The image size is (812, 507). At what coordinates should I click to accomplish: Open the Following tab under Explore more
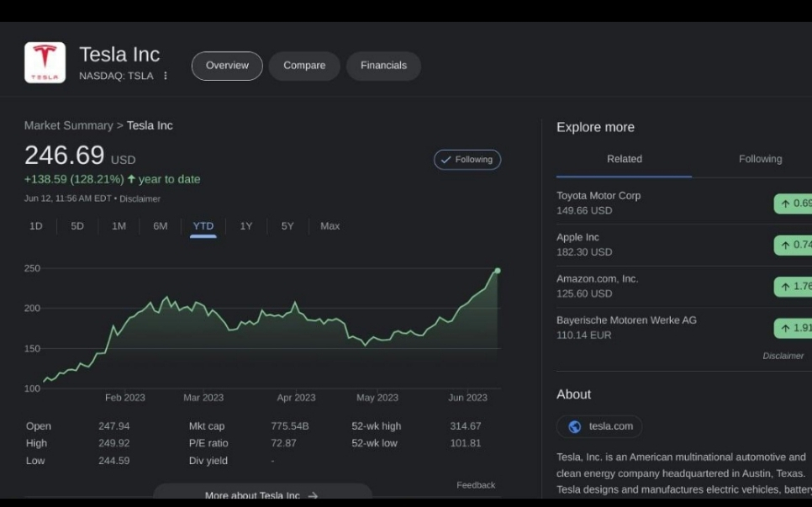point(760,159)
